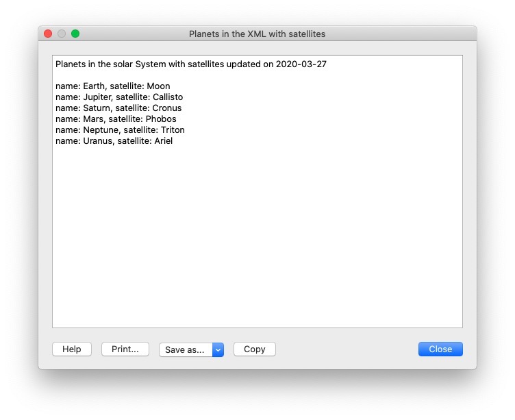The height and width of the screenshot is (420, 515).
Task: Click the Jupiter, satellite Callisto line
Action: (x=119, y=97)
